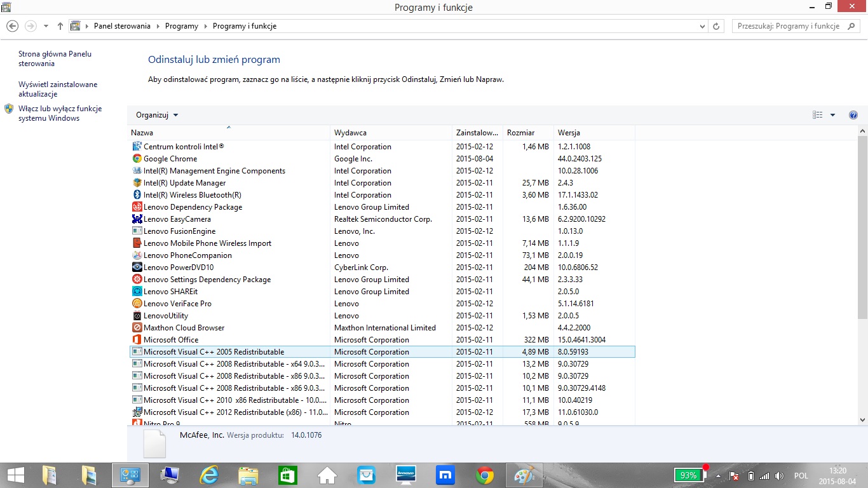Open the recent locations dropdown arrow

click(x=46, y=26)
